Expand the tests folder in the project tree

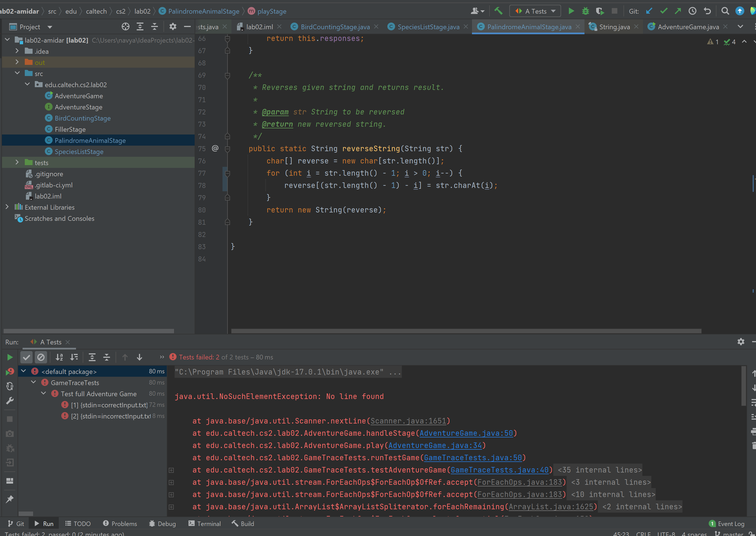click(17, 162)
